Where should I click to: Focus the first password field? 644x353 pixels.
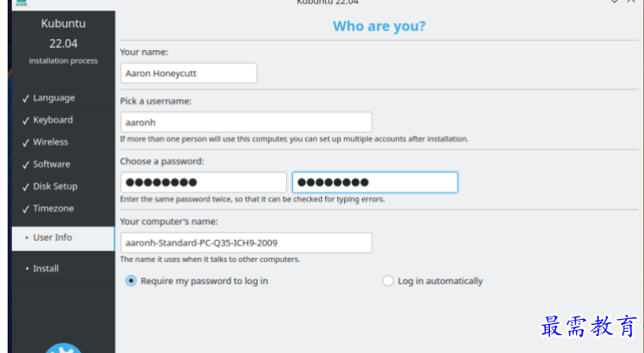click(203, 182)
